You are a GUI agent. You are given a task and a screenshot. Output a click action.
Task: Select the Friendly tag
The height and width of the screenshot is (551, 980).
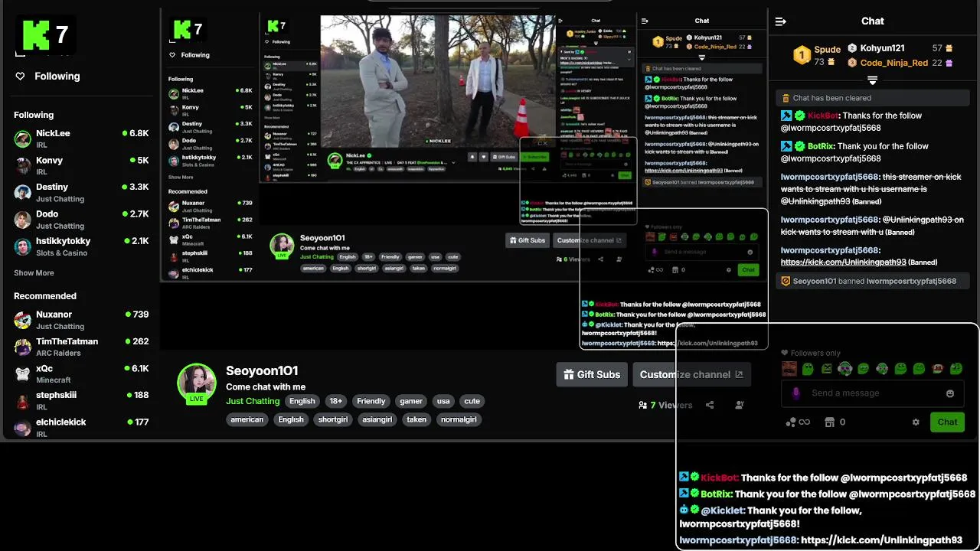(371, 401)
